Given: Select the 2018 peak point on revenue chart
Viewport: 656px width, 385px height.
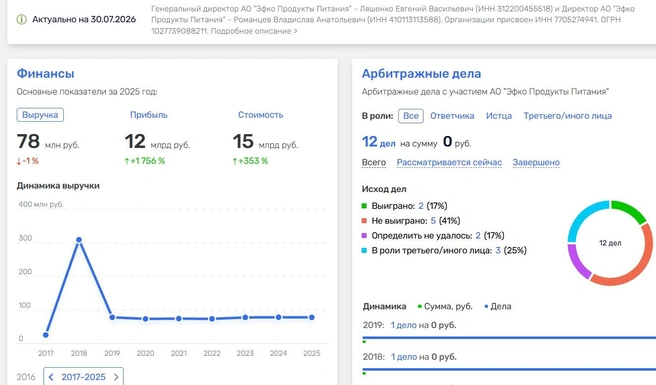Looking at the screenshot, I should click(x=79, y=240).
